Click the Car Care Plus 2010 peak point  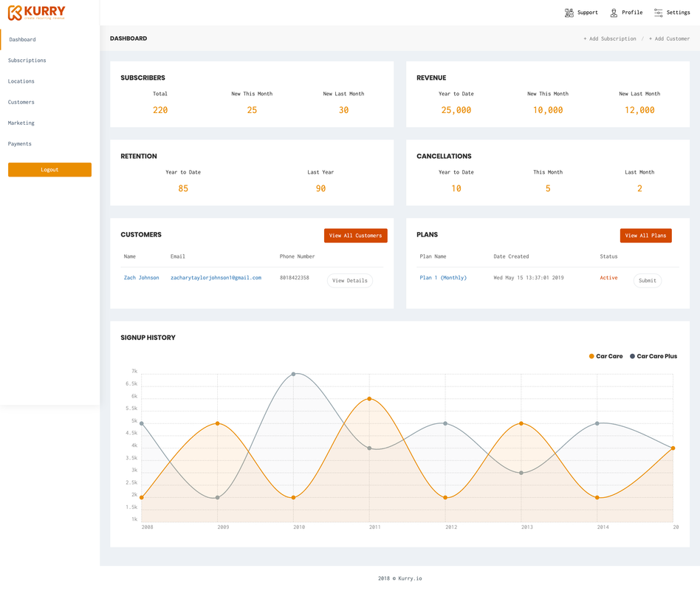pos(293,374)
